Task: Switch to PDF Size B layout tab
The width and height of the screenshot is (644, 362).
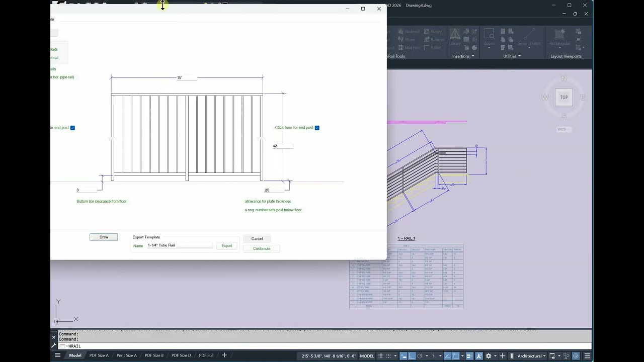Action: tap(154, 355)
